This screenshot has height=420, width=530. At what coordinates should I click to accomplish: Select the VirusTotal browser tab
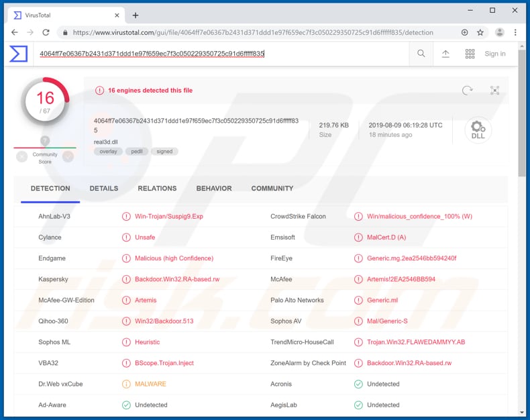coord(66,15)
